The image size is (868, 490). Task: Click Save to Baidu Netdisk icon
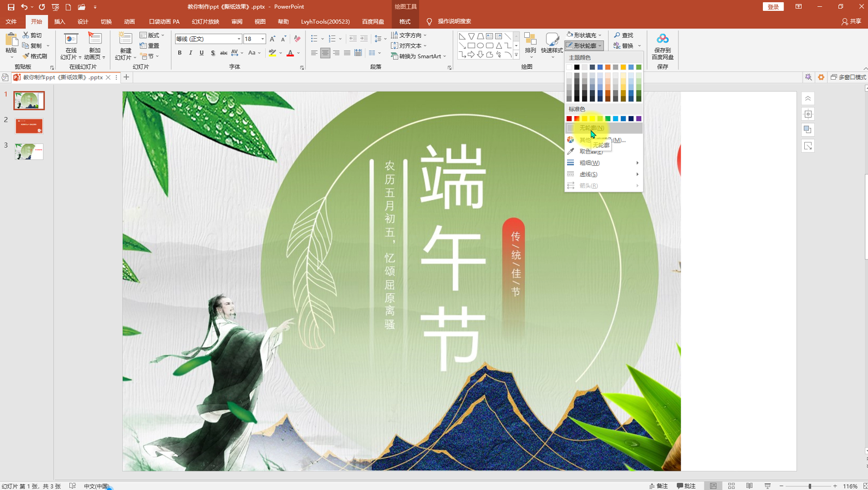click(662, 39)
